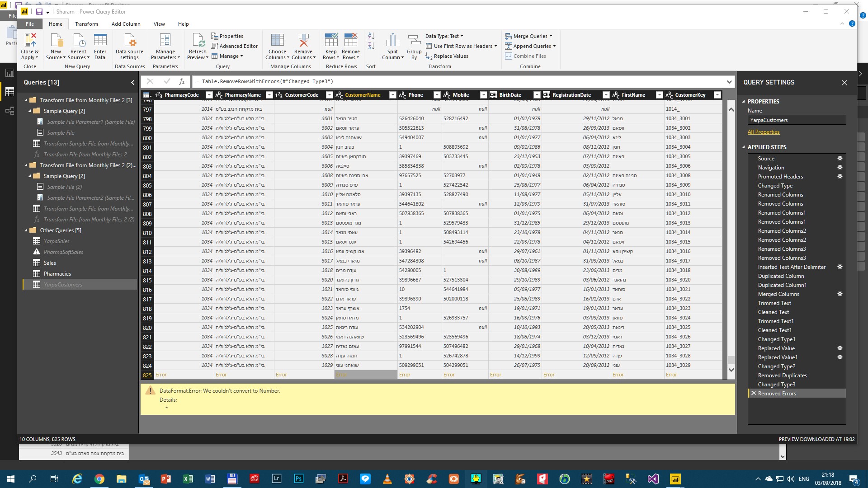
Task: Click the Close & Apply icon
Action: [30, 40]
